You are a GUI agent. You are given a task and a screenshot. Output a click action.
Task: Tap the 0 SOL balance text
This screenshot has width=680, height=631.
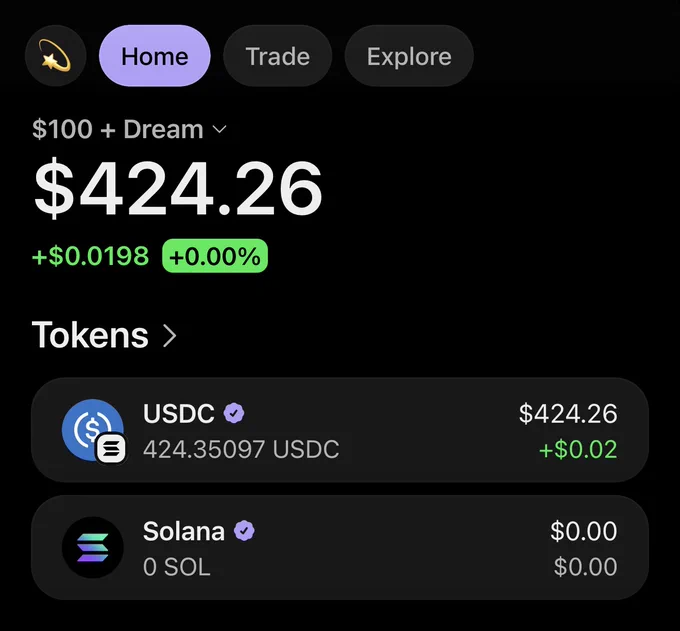click(x=177, y=567)
